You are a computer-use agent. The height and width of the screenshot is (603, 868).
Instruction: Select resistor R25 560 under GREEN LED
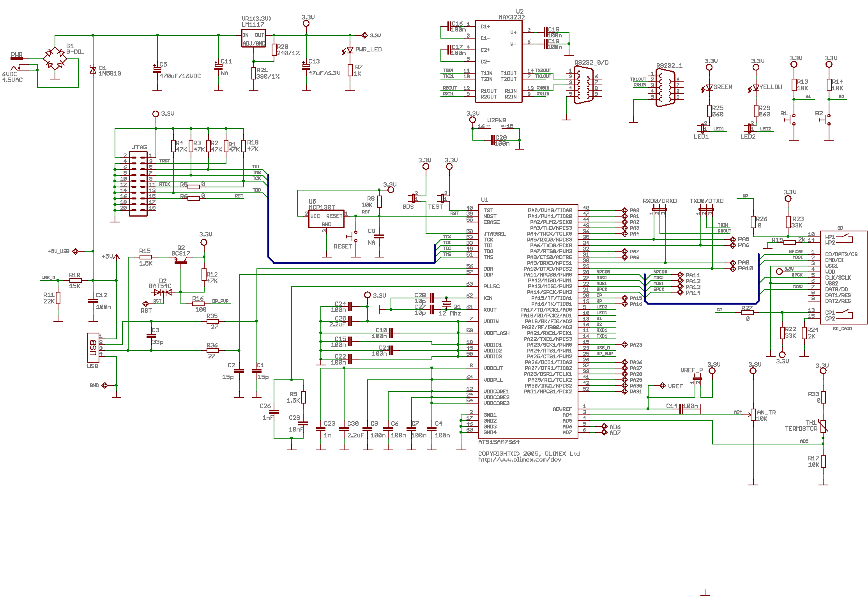pos(709,111)
